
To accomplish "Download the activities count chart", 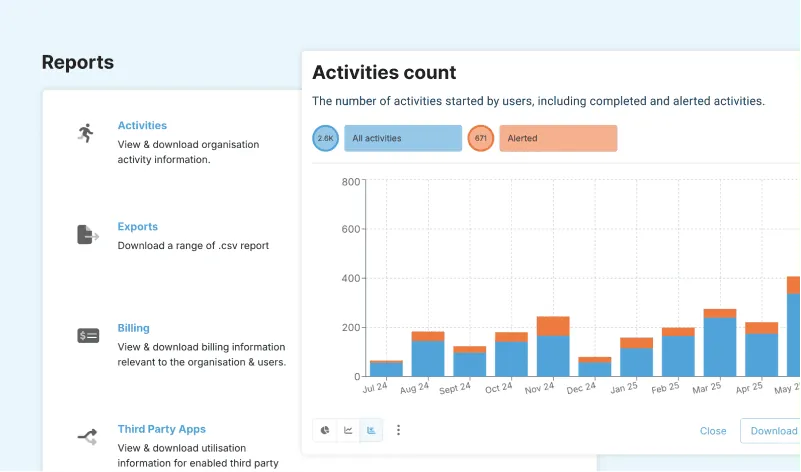I will 773,431.
